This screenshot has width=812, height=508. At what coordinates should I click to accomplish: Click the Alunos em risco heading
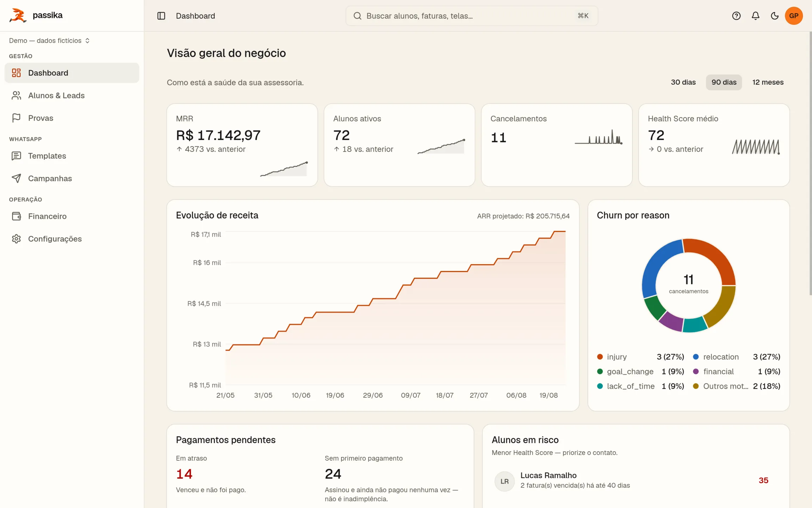point(525,440)
